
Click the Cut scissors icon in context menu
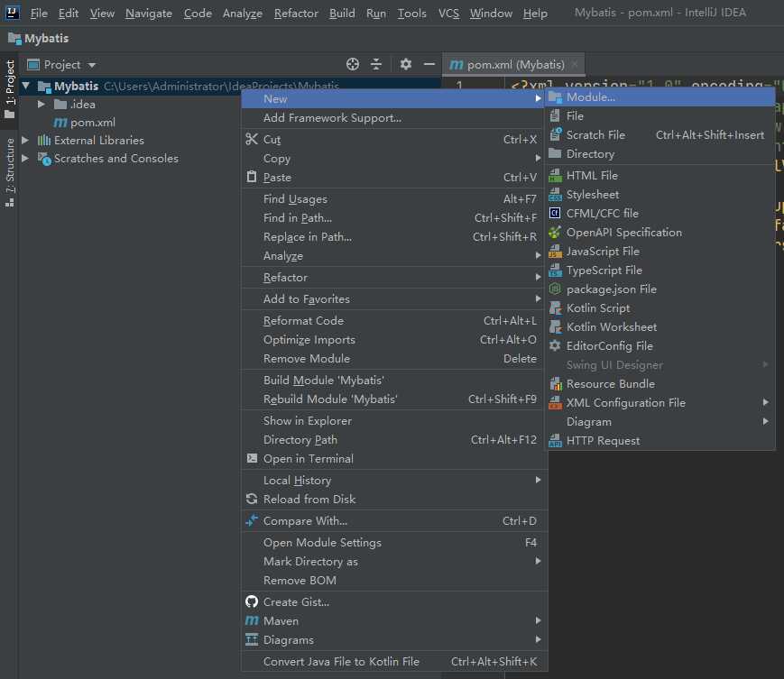252,140
